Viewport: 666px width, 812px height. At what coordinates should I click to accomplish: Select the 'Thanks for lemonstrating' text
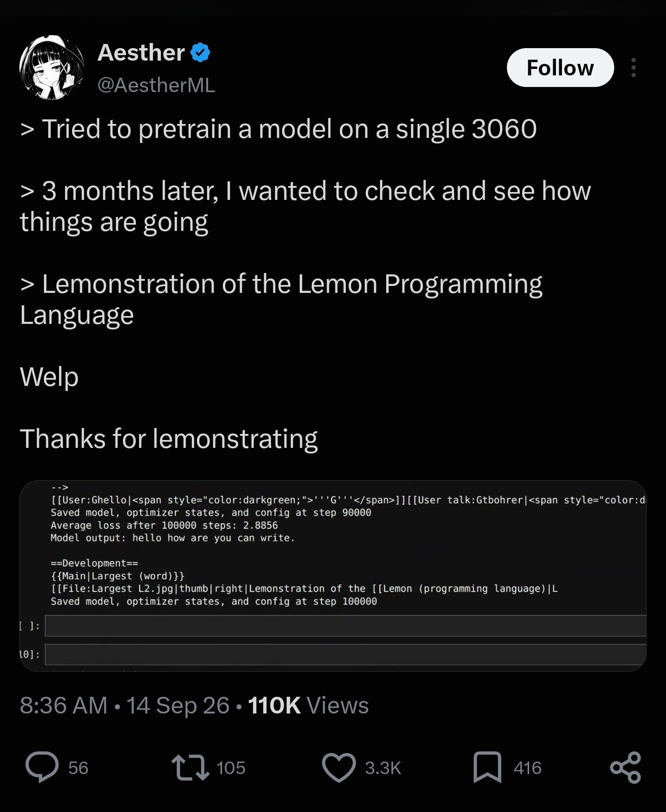tap(169, 439)
